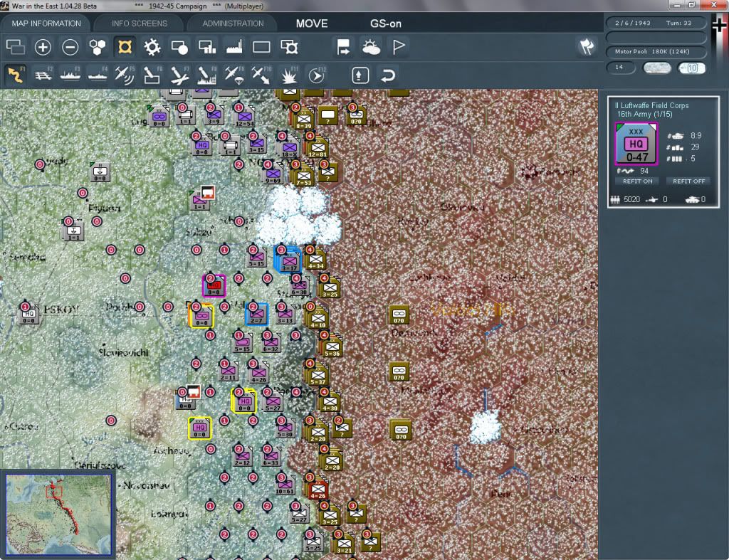Screen dimensions: 729x560
Task: Zoom out with the minus icon
Action: tap(70, 47)
